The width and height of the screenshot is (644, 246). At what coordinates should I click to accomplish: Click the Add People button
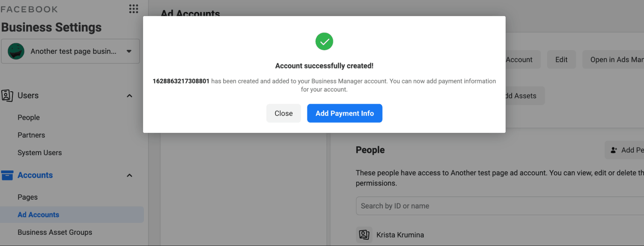point(625,150)
